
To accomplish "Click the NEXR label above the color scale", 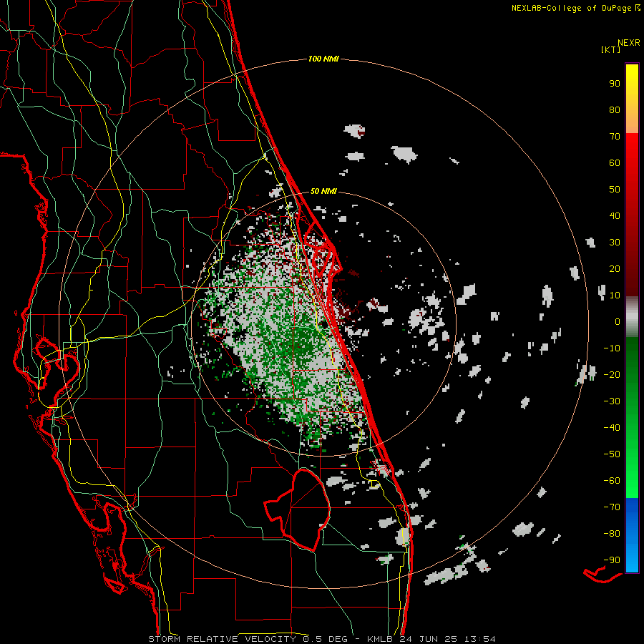I will point(629,43).
